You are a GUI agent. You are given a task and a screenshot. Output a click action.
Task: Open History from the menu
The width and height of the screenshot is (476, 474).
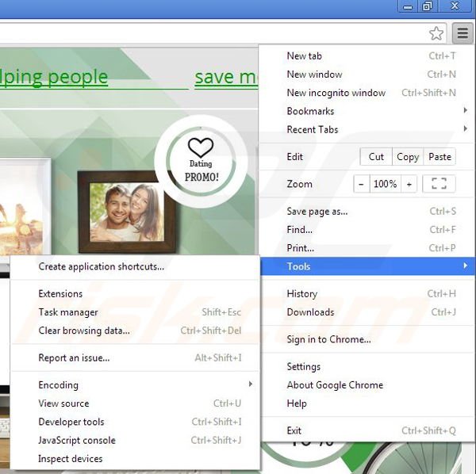click(x=368, y=293)
